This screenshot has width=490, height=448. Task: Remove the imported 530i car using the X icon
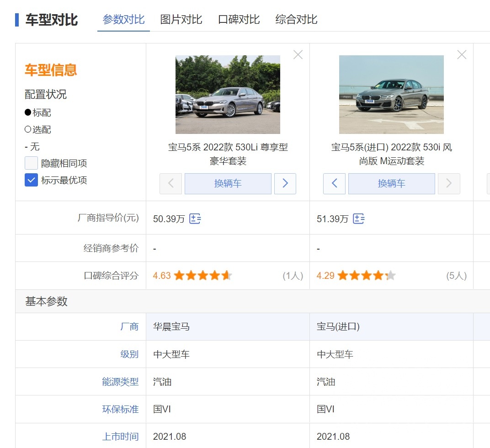461,54
